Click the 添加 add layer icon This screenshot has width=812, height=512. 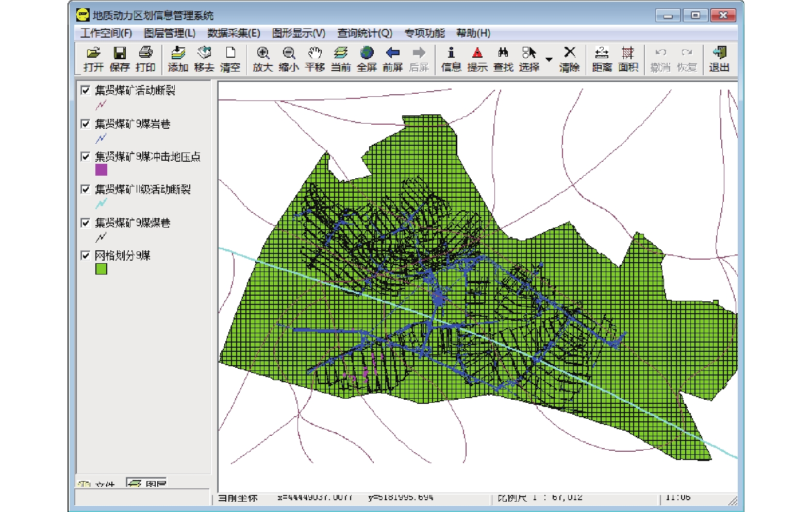[x=178, y=53]
